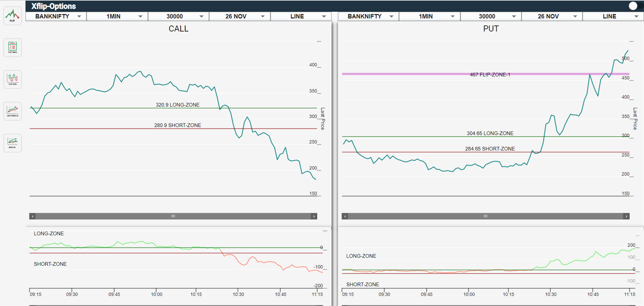Click the CALL chart horizontal scrollbar thumb
This screenshot has width=644, height=306.
click(173, 216)
